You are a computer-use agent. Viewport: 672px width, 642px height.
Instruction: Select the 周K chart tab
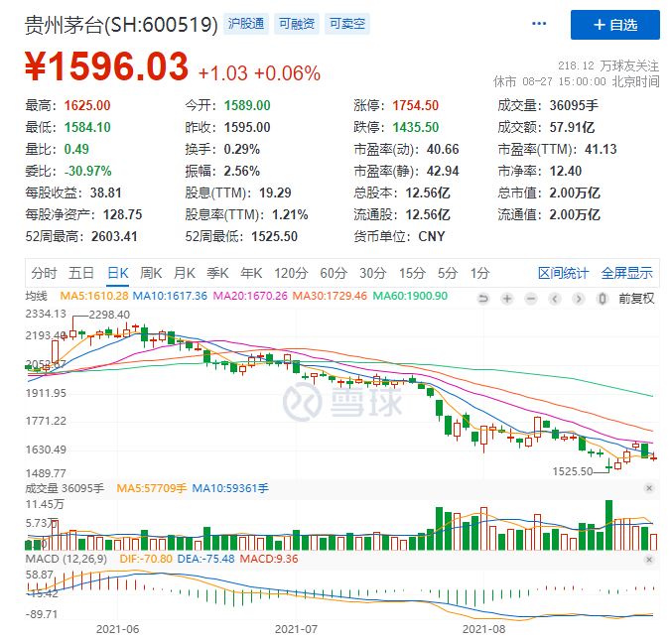coord(151,273)
